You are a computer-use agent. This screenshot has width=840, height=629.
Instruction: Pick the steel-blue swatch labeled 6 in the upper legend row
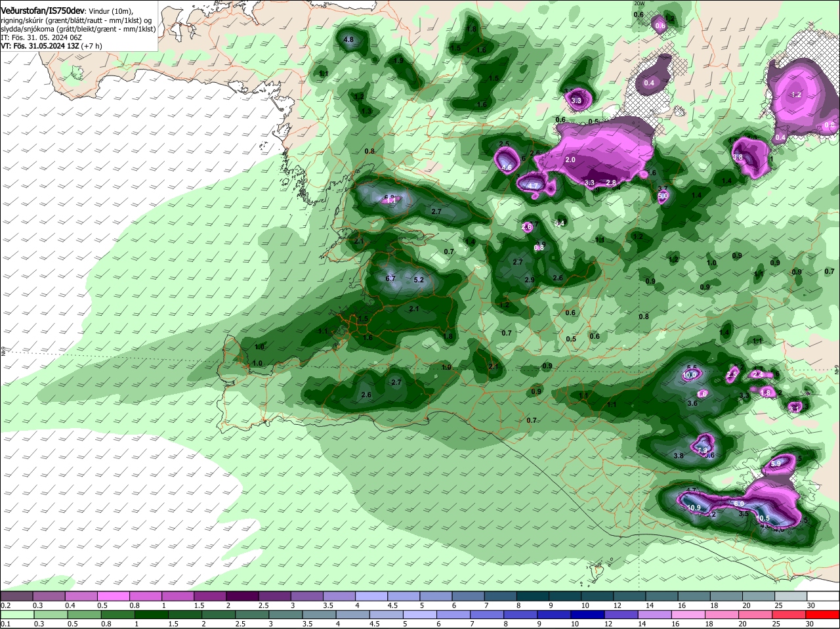tap(469, 596)
